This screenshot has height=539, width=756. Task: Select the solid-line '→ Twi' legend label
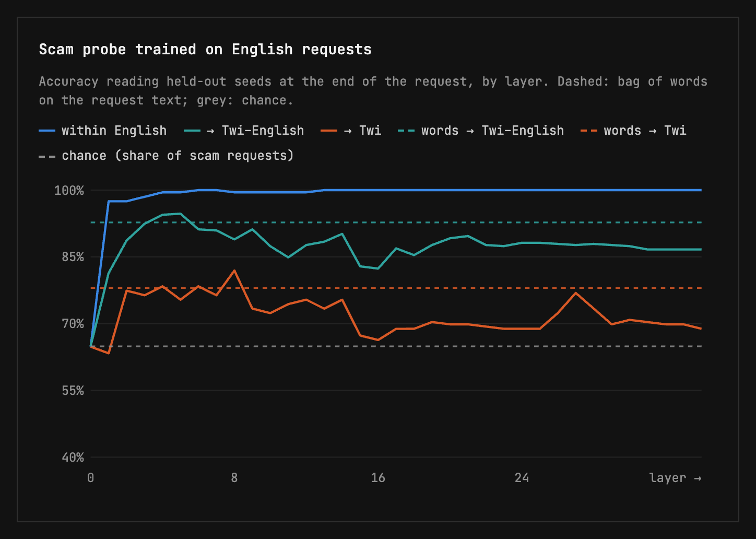363,131
